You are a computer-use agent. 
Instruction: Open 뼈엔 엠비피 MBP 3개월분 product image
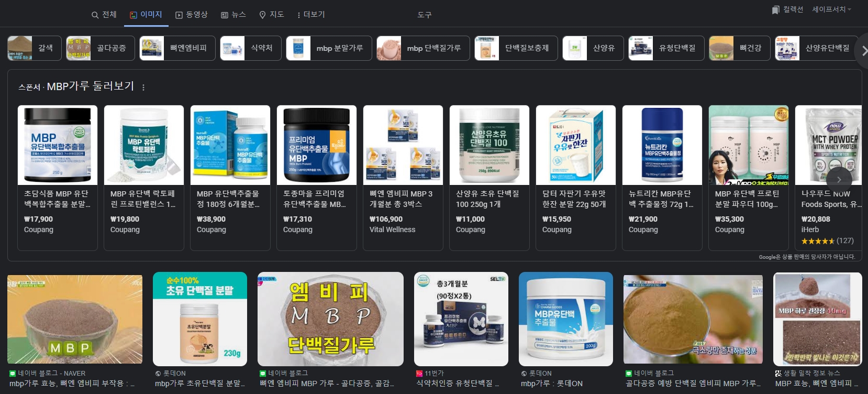(403, 145)
